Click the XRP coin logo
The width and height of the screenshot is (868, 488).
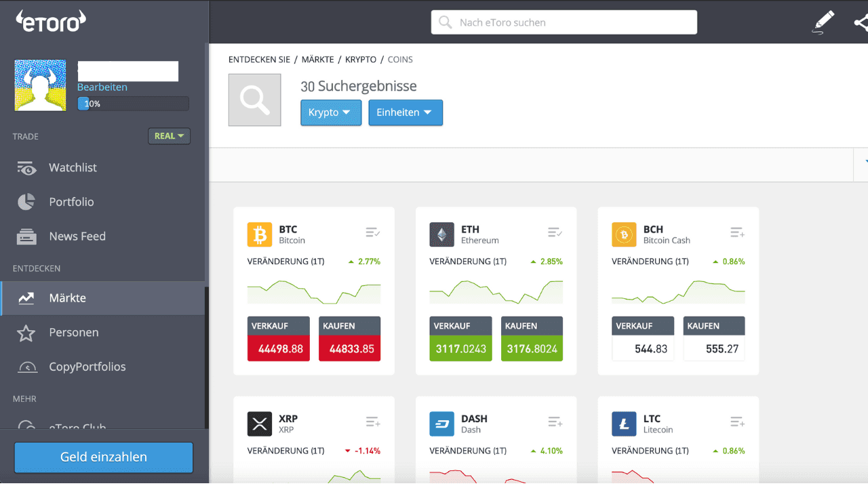260,424
